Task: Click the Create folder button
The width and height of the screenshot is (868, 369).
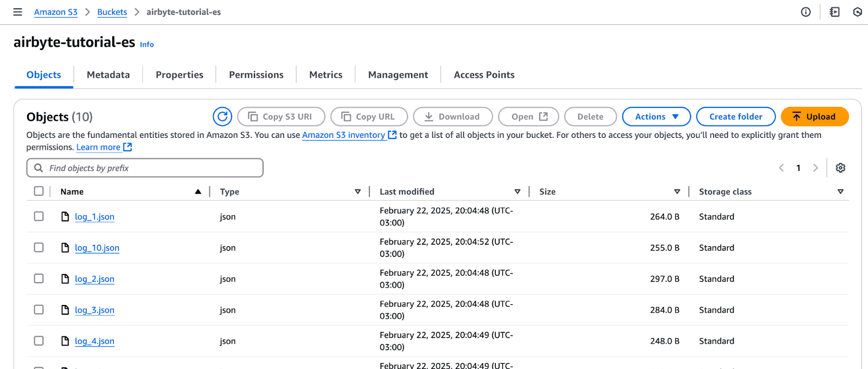Action: [735, 117]
